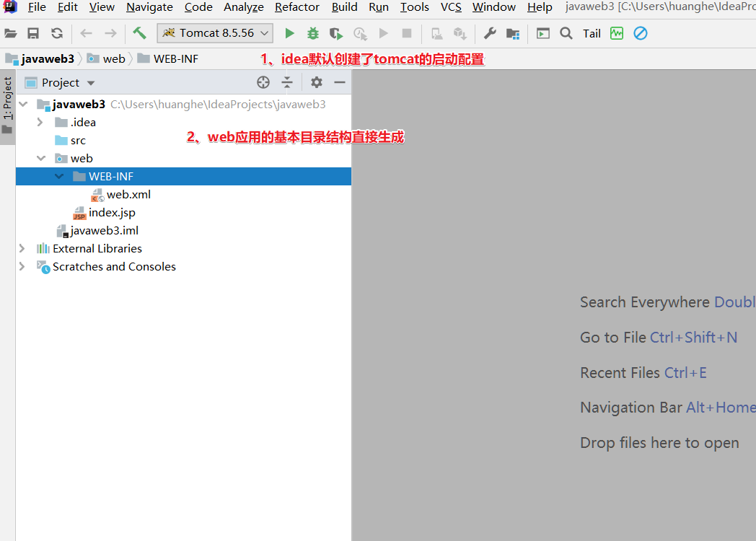Click the Profiler run icon
The width and height of the screenshot is (756, 541).
(360, 33)
